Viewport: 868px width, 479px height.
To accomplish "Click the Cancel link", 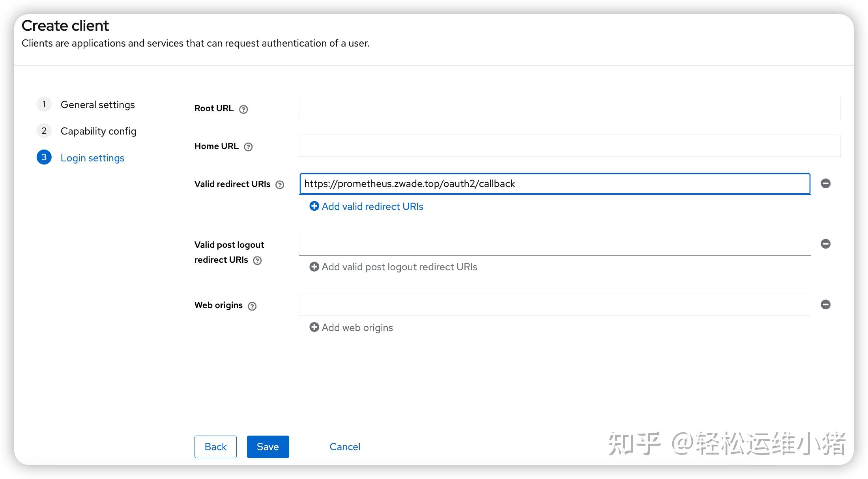I will click(x=345, y=446).
